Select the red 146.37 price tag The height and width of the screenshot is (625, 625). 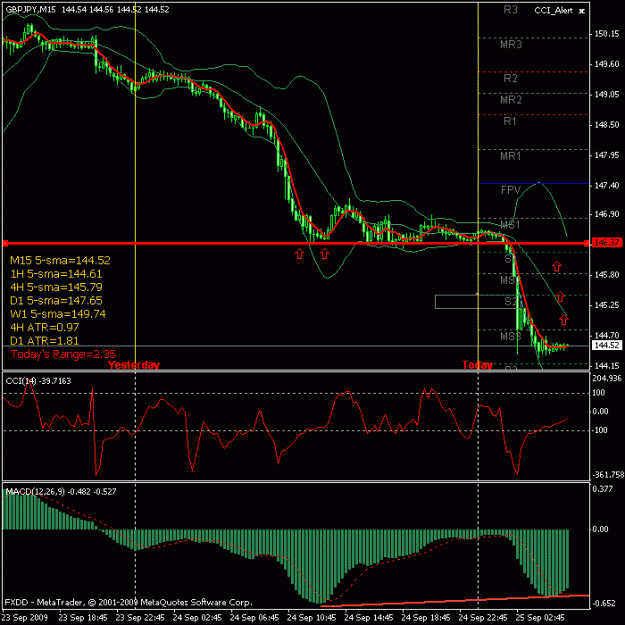[607, 242]
